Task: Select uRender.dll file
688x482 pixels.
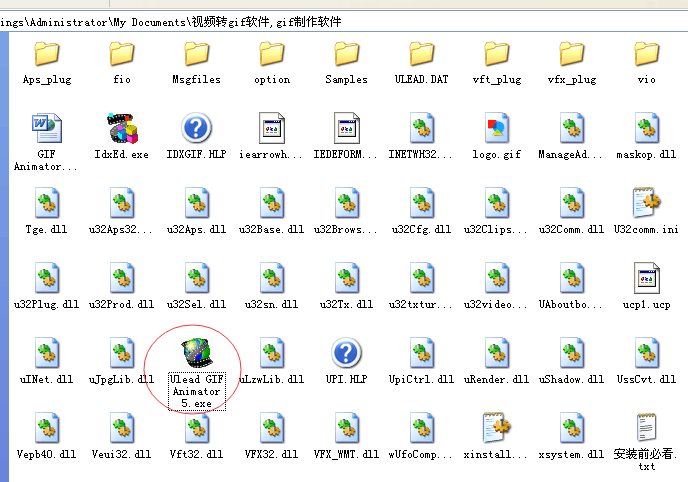Action: pyautogui.click(x=497, y=353)
